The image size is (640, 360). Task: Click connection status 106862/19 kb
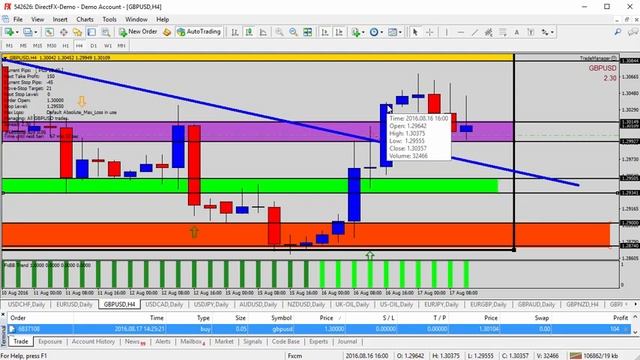click(x=594, y=356)
